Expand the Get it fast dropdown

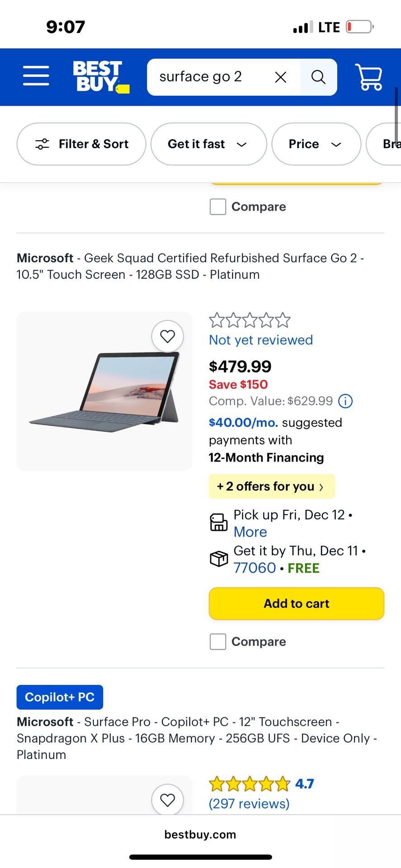(x=208, y=144)
